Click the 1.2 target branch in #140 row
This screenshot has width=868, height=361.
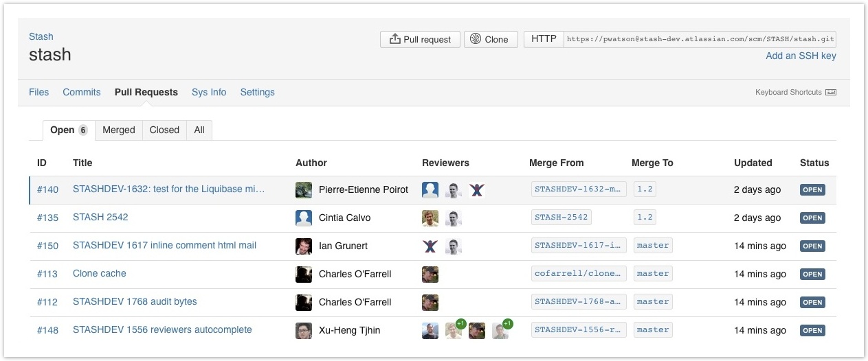(x=645, y=189)
